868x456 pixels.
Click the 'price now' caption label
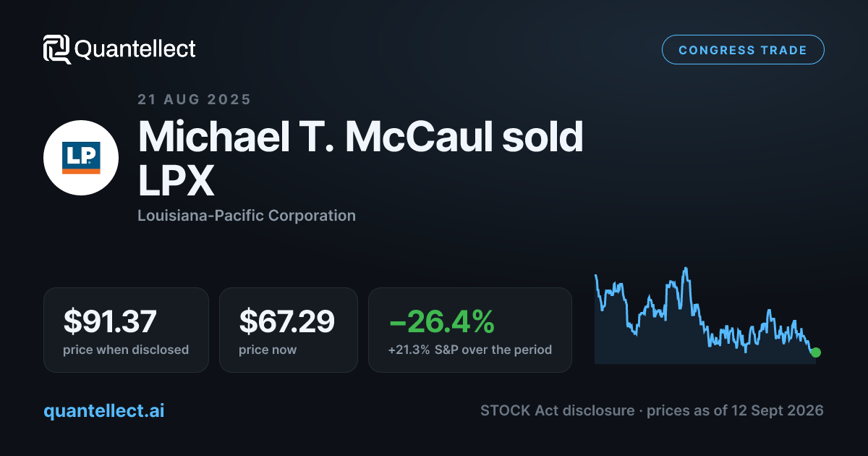tap(268, 350)
